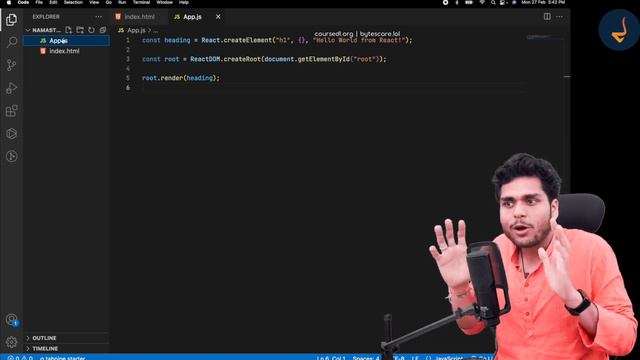Open the Explorer panel more actions menu
Viewport: 640px width, 360px height.
pyautogui.click(x=98, y=17)
